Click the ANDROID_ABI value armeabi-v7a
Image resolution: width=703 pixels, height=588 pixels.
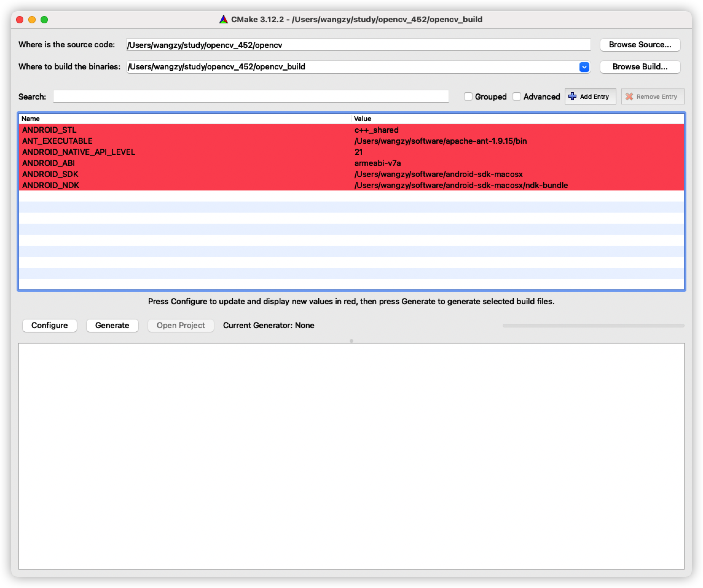[x=377, y=163]
